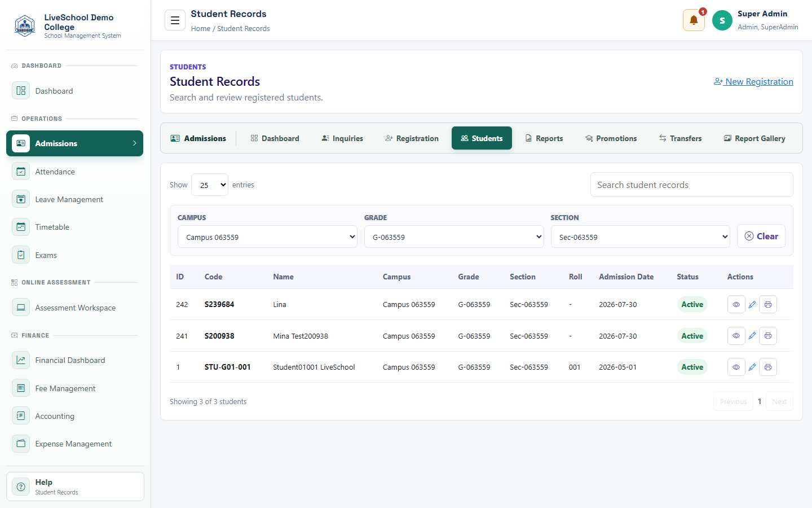Screen dimensions: 812x508
Task: Switch to the Reports tab
Action: (544, 138)
